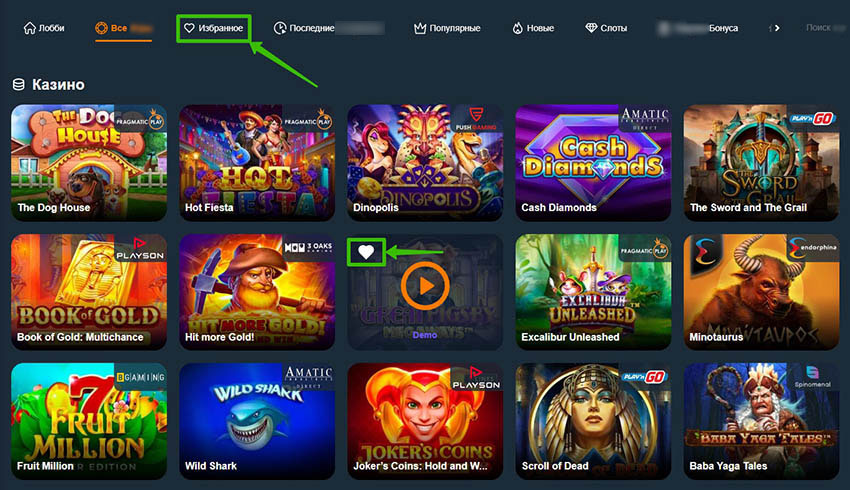Click the diamond icon for Слоты
This screenshot has width=850, height=490.
(591, 28)
